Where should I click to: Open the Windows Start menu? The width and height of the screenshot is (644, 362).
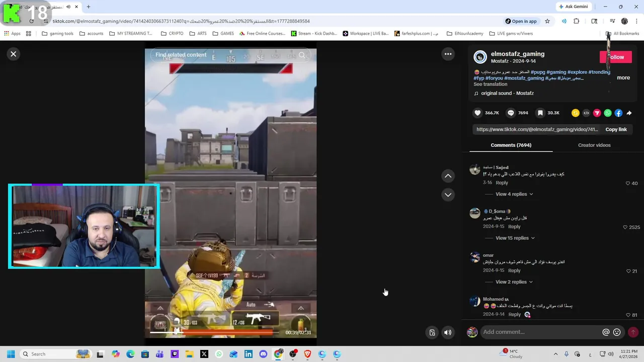pyautogui.click(x=11, y=354)
